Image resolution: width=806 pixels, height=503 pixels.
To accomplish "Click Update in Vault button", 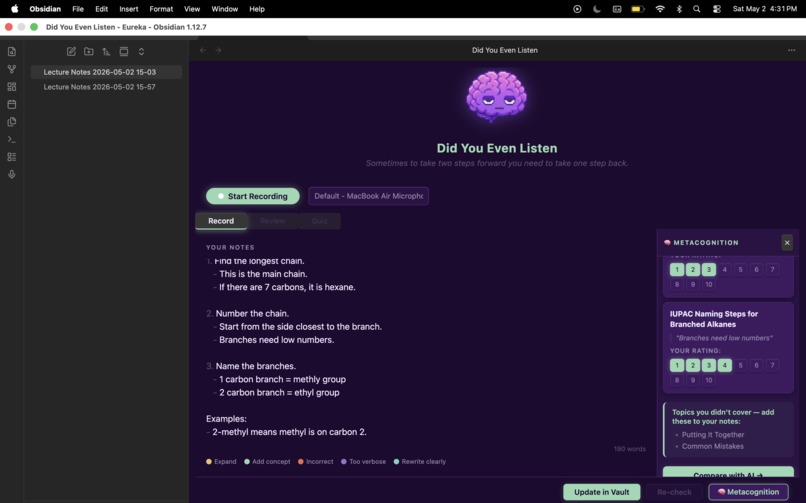I will point(601,492).
